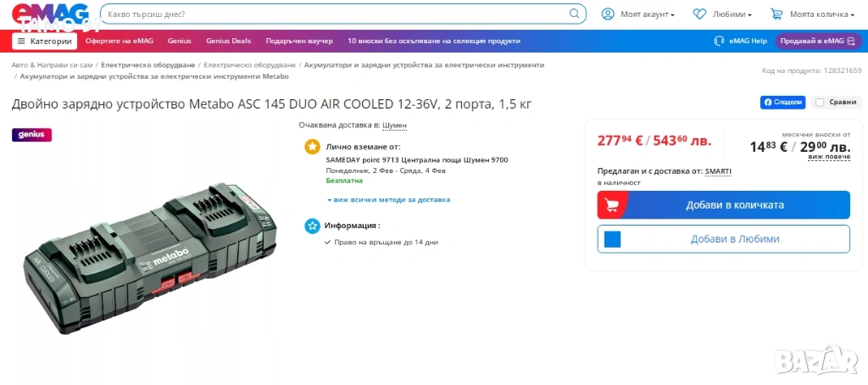This screenshot has width=868, height=385.
Task: Open the Genius Deals menu item
Action: coord(228,41)
